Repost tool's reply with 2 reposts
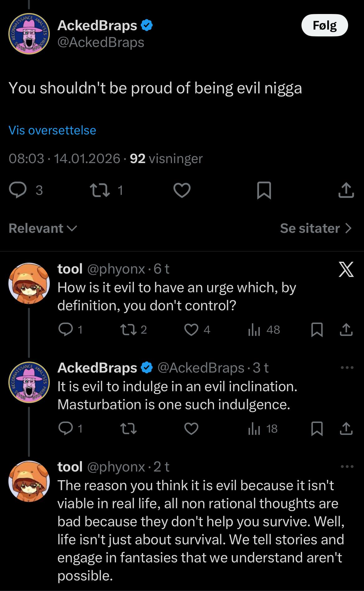This screenshot has width=364, height=591. click(x=128, y=330)
